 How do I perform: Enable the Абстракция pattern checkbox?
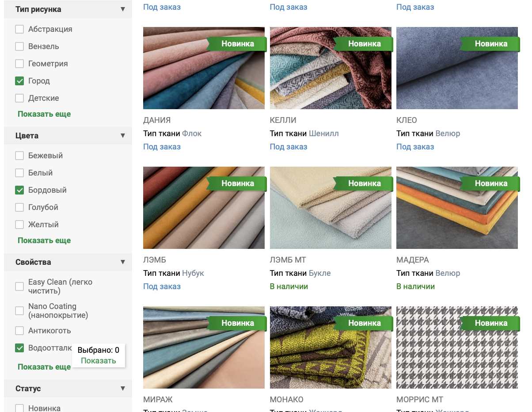pos(19,29)
